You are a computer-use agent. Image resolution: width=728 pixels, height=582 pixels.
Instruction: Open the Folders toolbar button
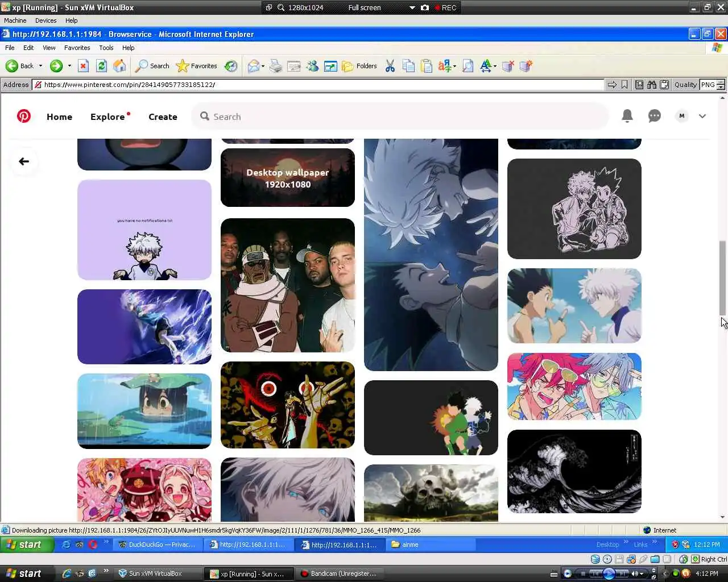359,66
